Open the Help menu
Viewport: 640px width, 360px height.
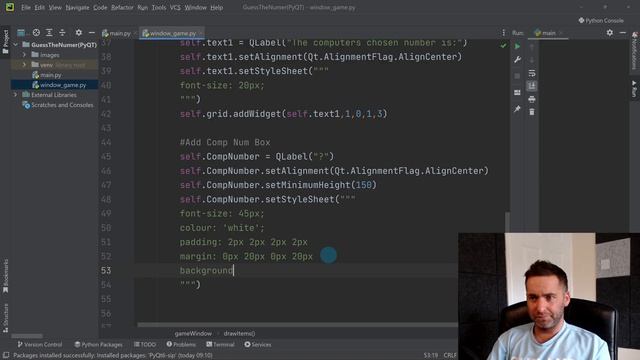pos(217,7)
